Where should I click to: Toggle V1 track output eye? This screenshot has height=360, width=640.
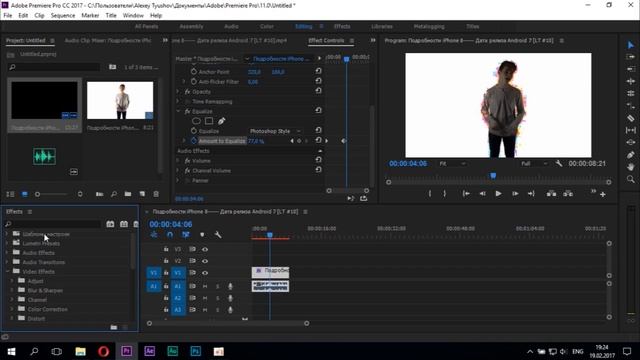tap(205, 273)
